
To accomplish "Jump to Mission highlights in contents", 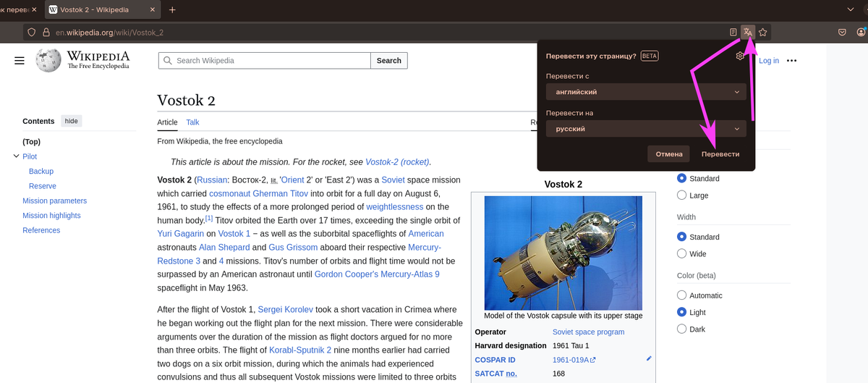I will pyautogui.click(x=51, y=216).
